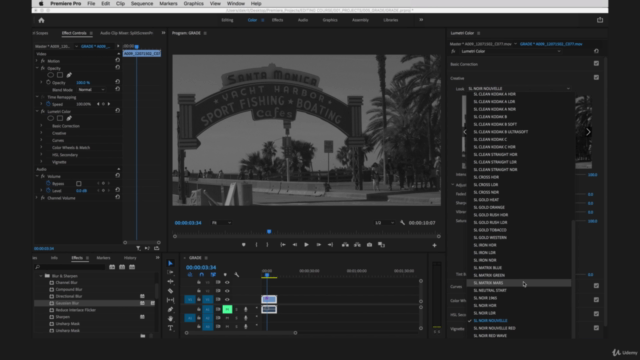The image size is (640, 360).
Task: Toggle V1 track output eye icon
Action: click(227, 300)
